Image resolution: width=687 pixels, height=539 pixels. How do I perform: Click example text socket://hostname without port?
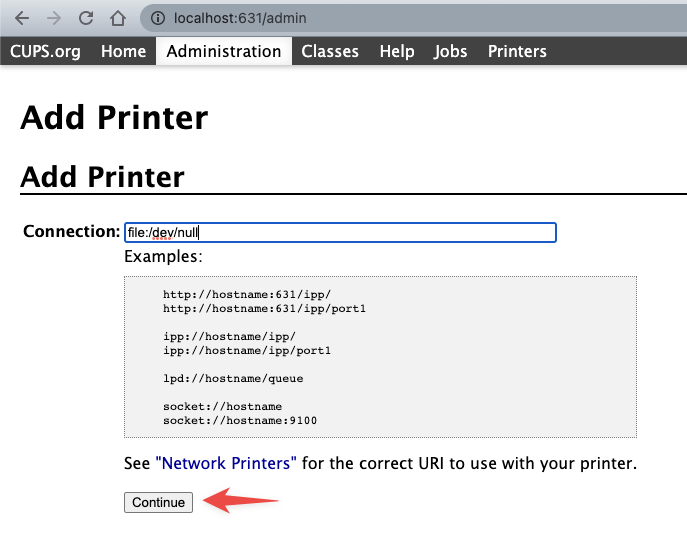223,407
